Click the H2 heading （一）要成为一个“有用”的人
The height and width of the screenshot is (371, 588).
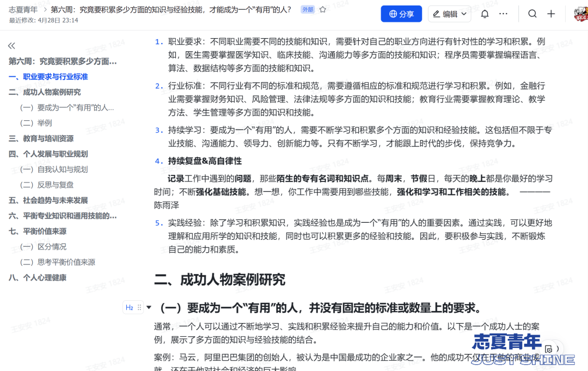321,308
